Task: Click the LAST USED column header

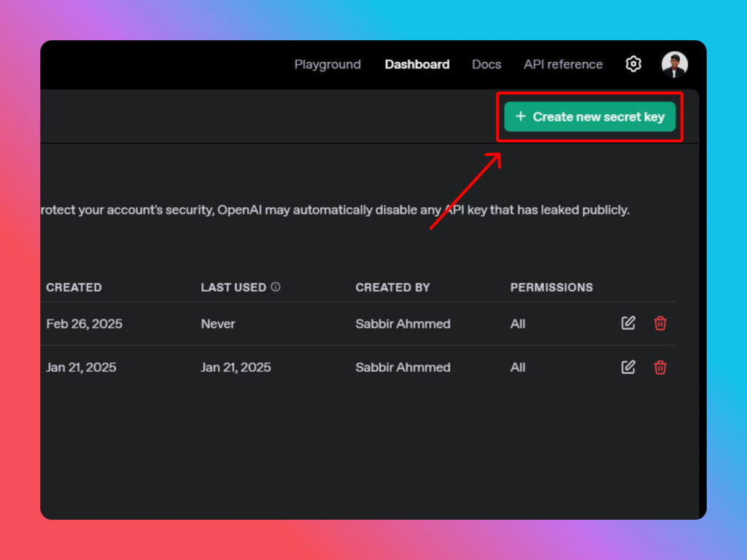Action: coord(233,287)
